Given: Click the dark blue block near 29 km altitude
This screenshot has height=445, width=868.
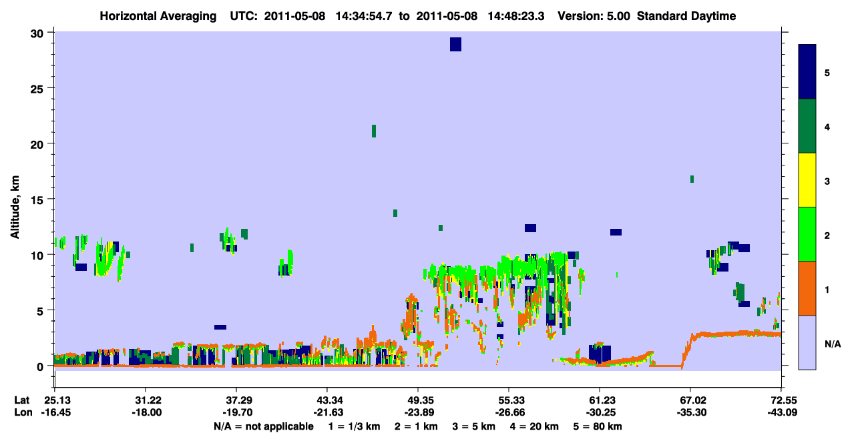Looking at the screenshot, I should coord(455,44).
